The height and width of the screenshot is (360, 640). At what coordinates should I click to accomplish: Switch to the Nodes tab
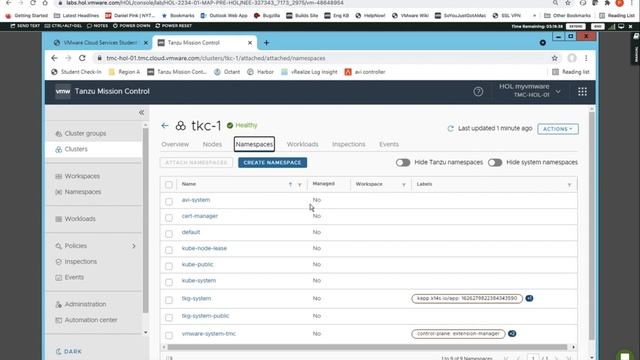click(212, 144)
